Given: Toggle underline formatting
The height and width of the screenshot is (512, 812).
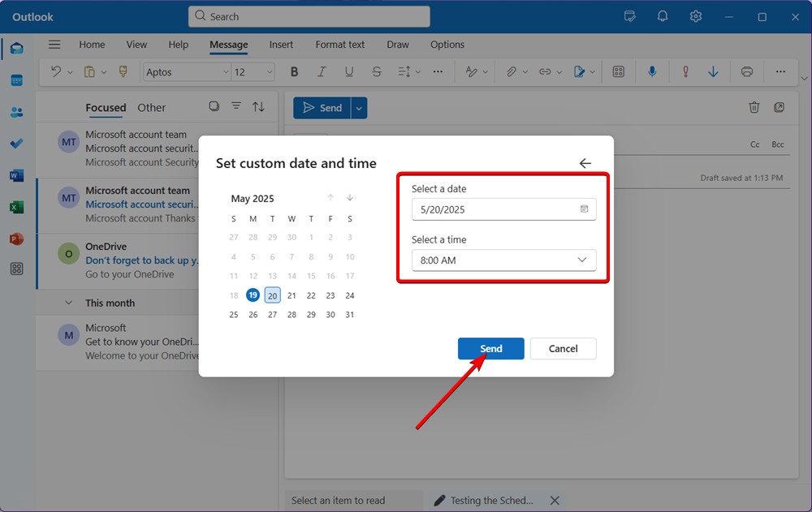Looking at the screenshot, I should pos(349,71).
